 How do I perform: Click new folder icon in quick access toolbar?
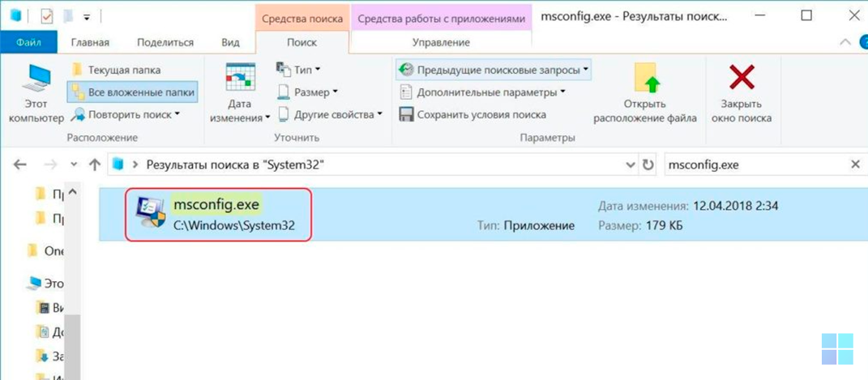[68, 16]
